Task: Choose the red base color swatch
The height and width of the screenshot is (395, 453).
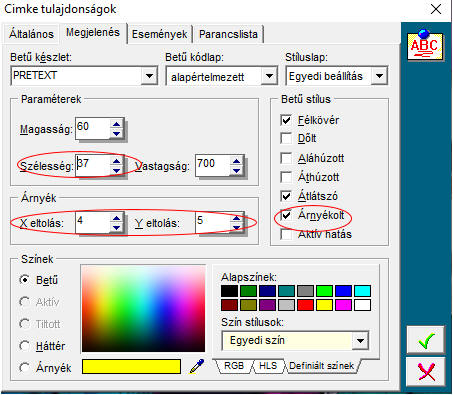Action: pos(305,305)
